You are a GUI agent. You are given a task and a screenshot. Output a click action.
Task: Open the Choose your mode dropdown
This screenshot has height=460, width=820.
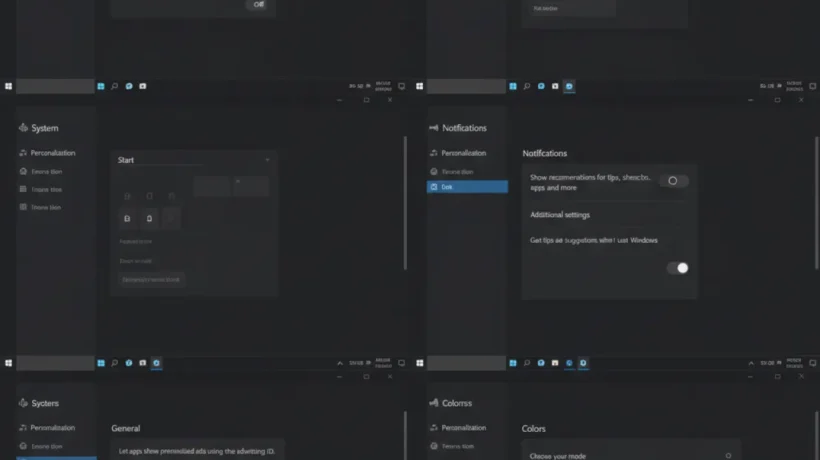click(728, 456)
